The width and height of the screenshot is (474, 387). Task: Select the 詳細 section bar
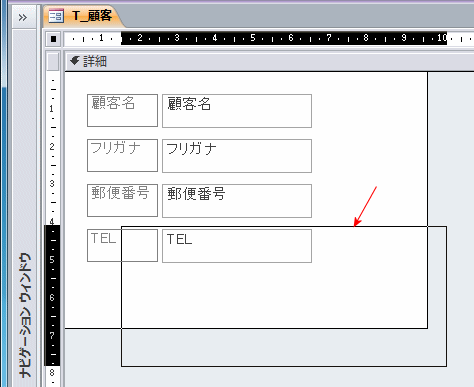tap(269, 62)
